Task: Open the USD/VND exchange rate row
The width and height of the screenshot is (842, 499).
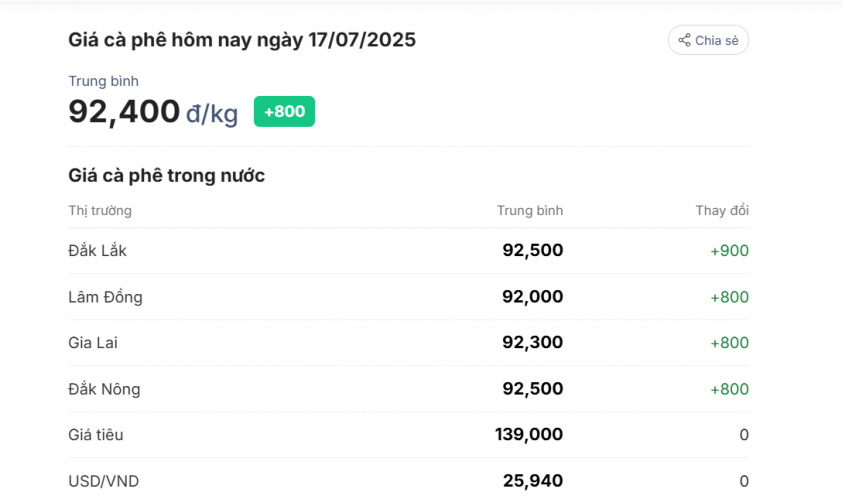Action: pyautogui.click(x=408, y=481)
